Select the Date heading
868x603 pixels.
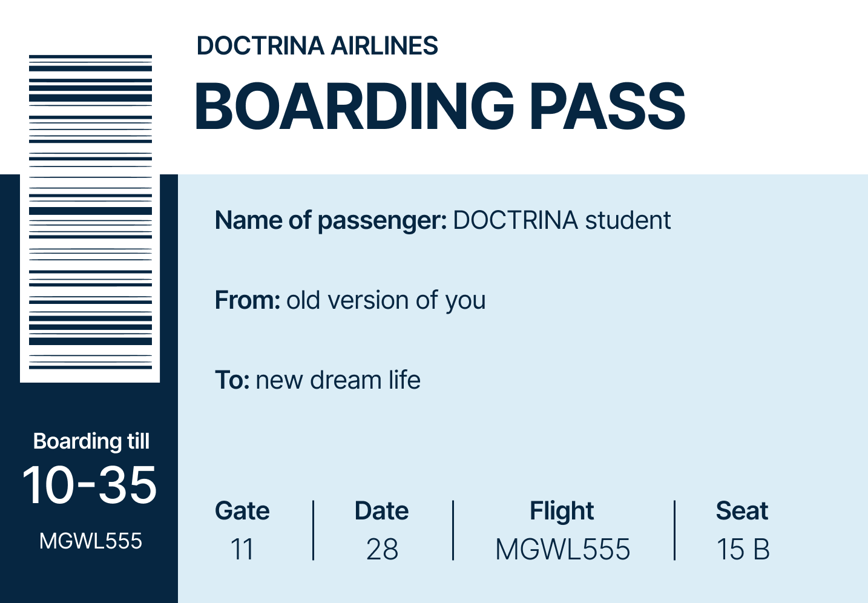(x=381, y=511)
